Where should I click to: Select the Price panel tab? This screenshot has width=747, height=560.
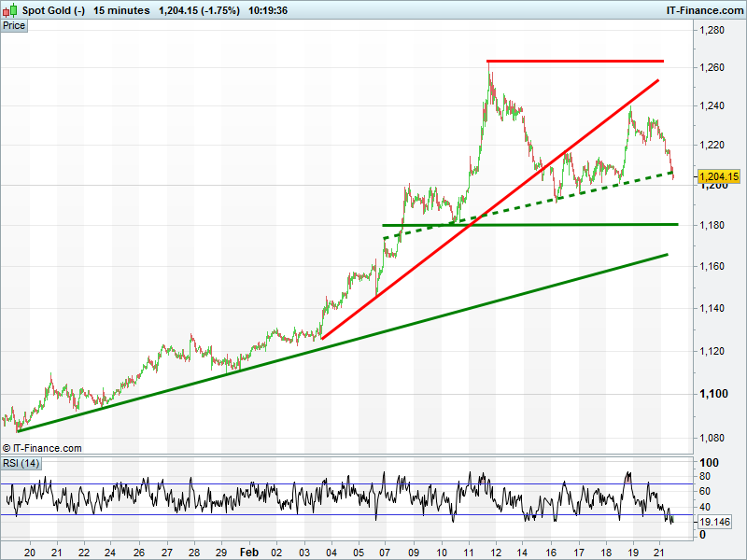click(14, 25)
